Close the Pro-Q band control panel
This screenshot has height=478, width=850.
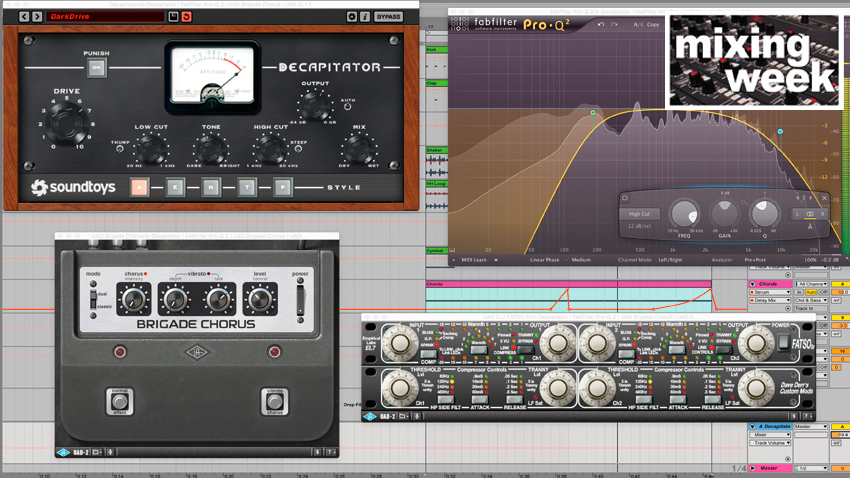pos(825,198)
